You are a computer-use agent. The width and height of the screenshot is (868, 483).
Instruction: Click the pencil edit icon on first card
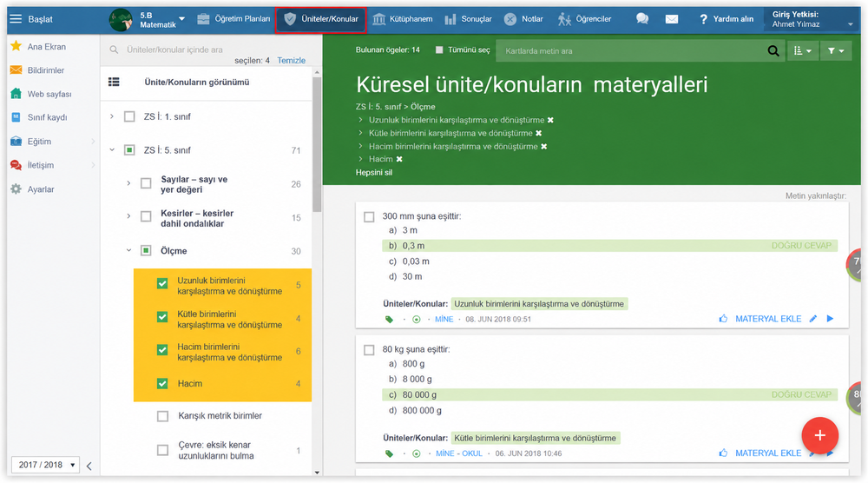[x=812, y=319]
